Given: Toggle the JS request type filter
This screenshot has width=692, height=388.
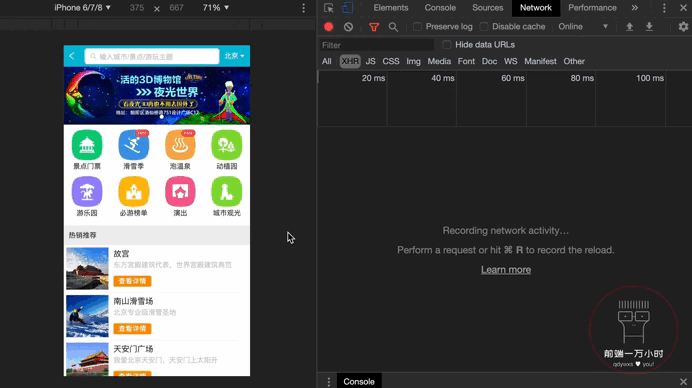Looking at the screenshot, I should click(x=371, y=61).
